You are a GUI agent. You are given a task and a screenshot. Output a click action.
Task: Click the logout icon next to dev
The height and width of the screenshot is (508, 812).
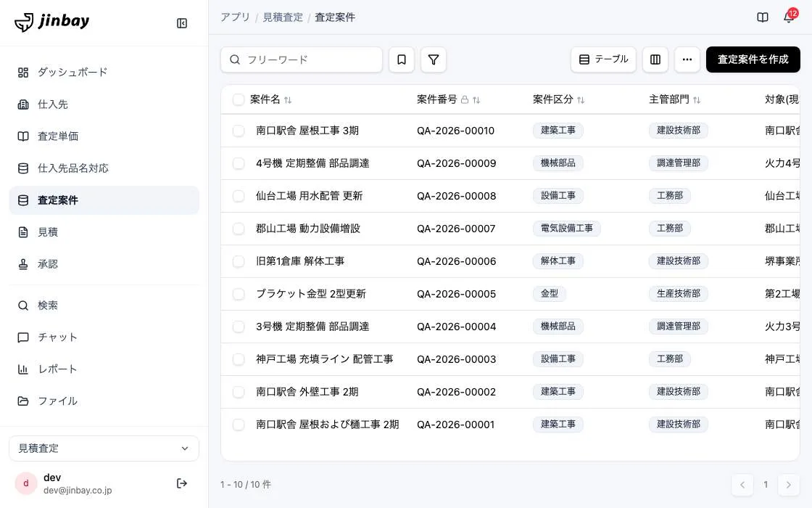click(182, 483)
